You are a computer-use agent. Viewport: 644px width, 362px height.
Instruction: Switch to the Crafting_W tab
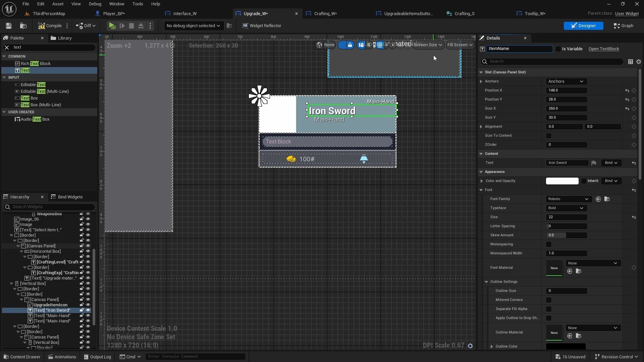325,14
